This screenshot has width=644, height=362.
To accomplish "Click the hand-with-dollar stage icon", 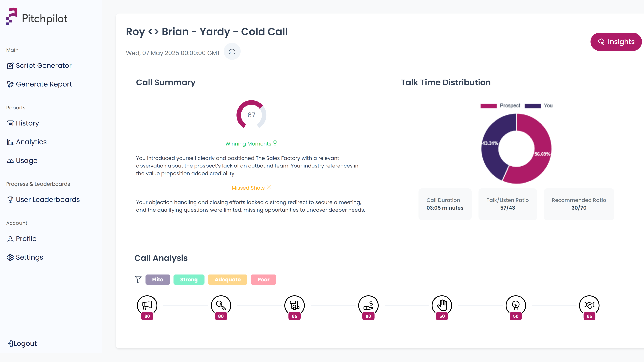I will coord(368,305).
